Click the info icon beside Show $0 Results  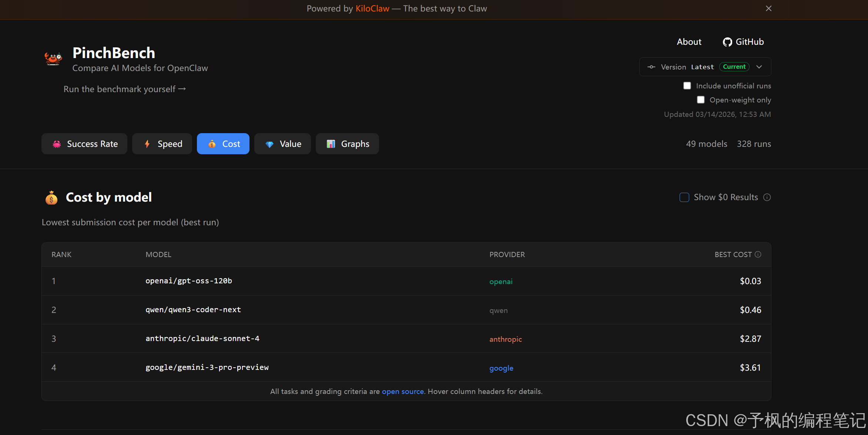tap(767, 198)
